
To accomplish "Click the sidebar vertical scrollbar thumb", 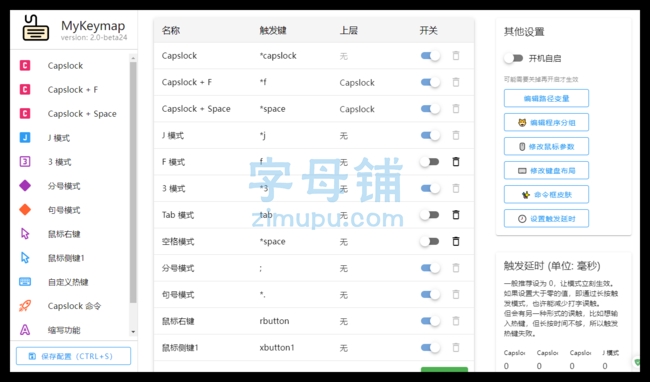I will click(133, 182).
